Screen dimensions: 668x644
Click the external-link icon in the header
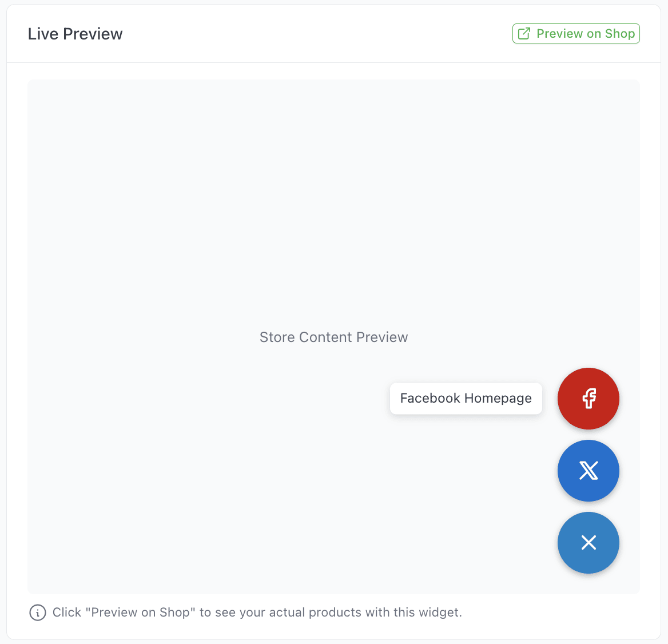tap(524, 34)
